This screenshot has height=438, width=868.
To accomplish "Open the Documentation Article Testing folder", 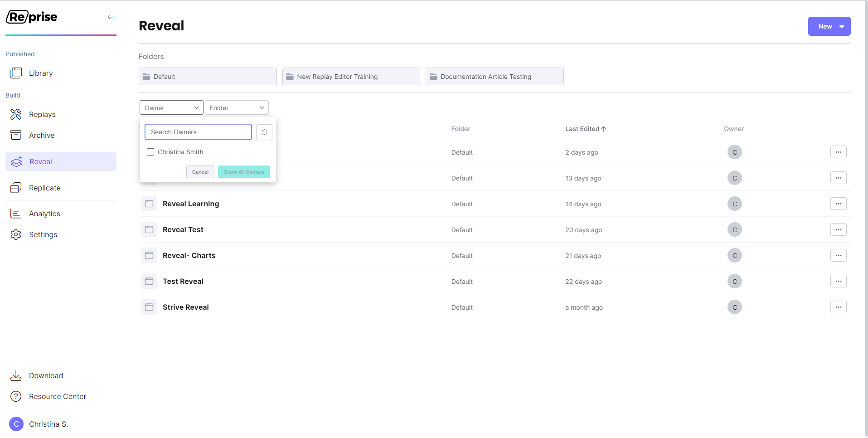I will (x=495, y=77).
